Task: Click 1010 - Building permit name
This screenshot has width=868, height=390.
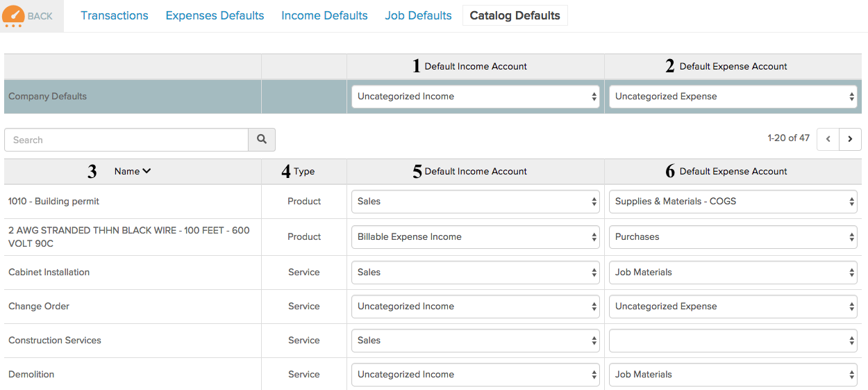Action: [53, 202]
